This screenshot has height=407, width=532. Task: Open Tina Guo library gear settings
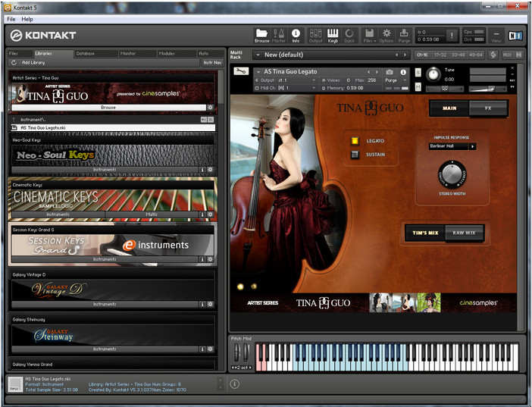tap(211, 108)
